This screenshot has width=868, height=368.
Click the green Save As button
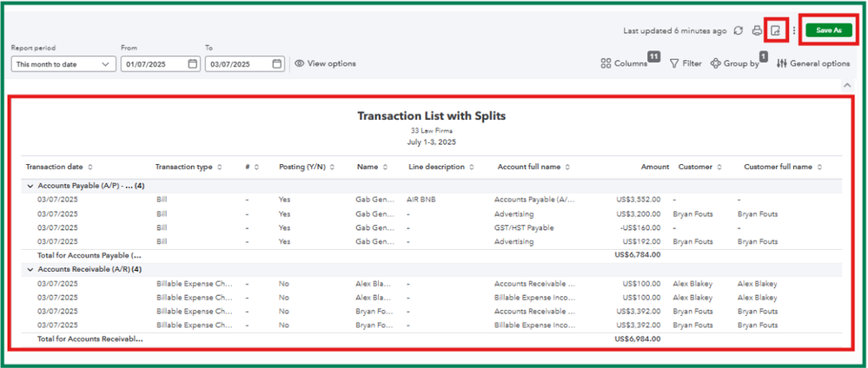pos(828,30)
